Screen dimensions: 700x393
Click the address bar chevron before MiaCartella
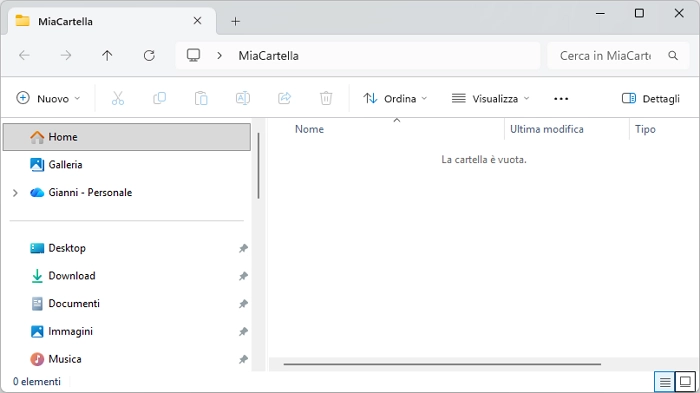pyautogui.click(x=219, y=55)
